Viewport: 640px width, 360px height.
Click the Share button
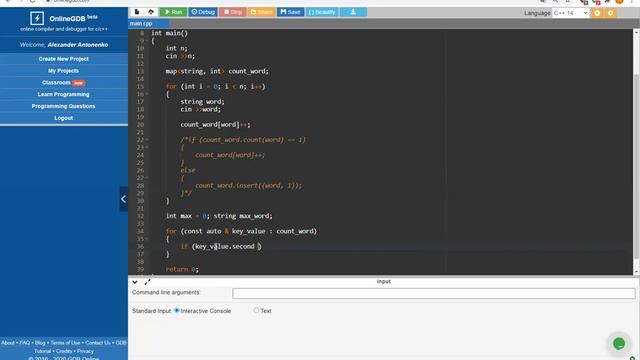pyautogui.click(x=261, y=12)
